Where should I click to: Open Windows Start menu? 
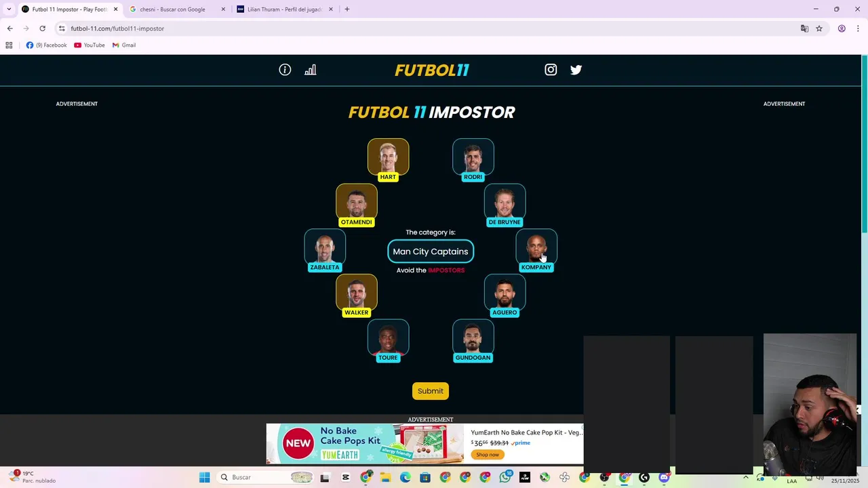[204, 477]
